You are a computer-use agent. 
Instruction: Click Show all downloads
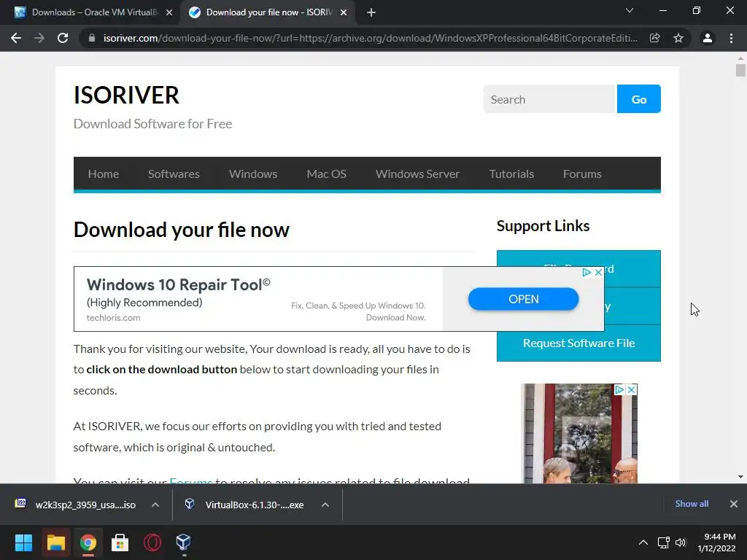692,504
